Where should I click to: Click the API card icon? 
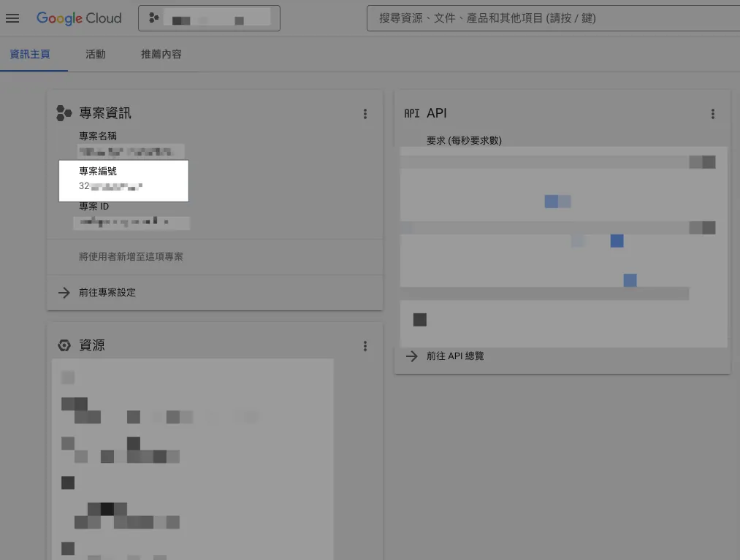click(412, 114)
